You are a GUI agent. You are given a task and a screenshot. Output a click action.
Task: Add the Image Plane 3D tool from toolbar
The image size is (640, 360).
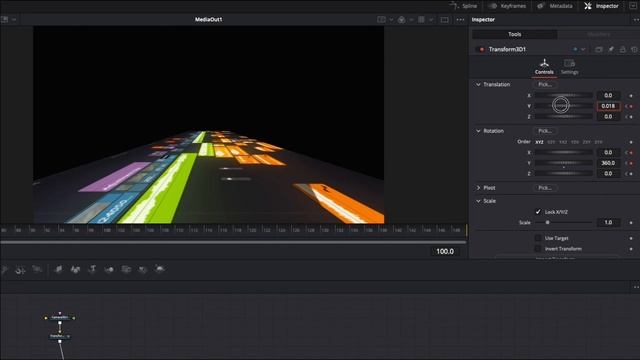pos(58,269)
